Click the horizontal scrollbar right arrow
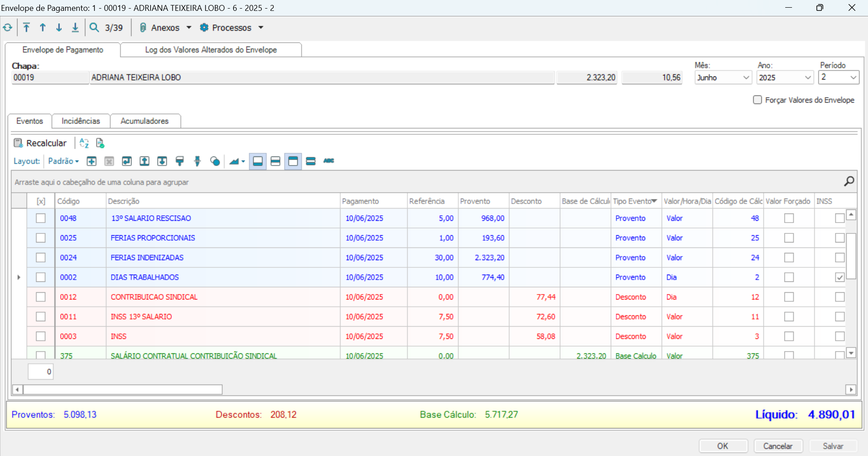868x456 pixels. (x=851, y=389)
